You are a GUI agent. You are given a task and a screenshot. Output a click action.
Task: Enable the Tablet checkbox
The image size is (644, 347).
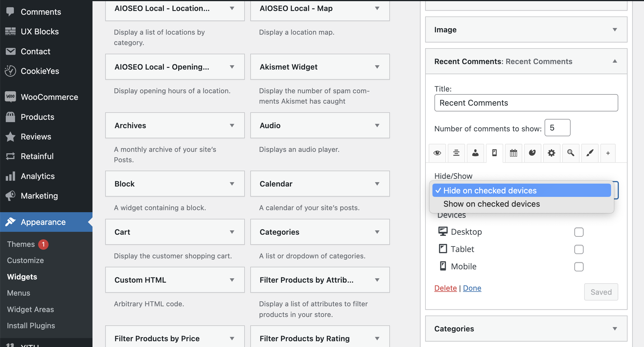coord(579,249)
